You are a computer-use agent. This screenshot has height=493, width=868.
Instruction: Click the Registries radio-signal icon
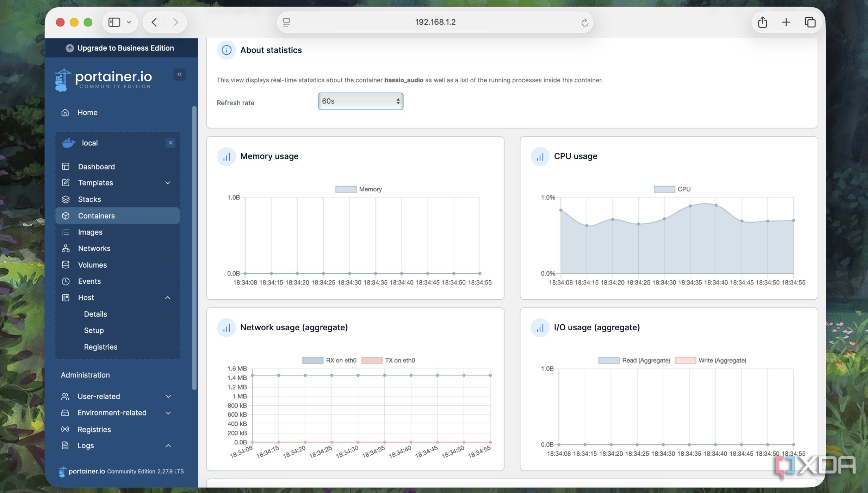point(65,429)
